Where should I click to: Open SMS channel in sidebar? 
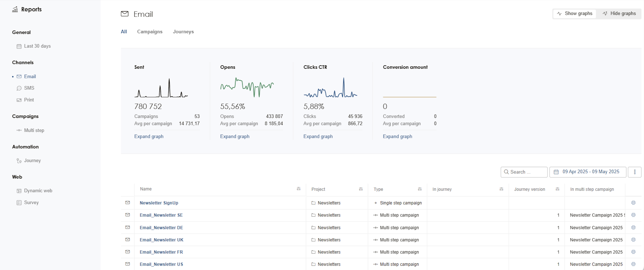[x=29, y=88]
